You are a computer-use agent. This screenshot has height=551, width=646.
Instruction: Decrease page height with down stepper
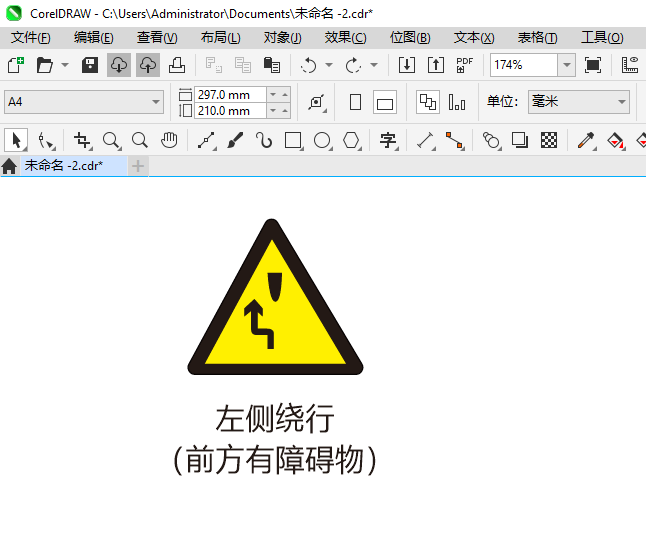[273, 111]
